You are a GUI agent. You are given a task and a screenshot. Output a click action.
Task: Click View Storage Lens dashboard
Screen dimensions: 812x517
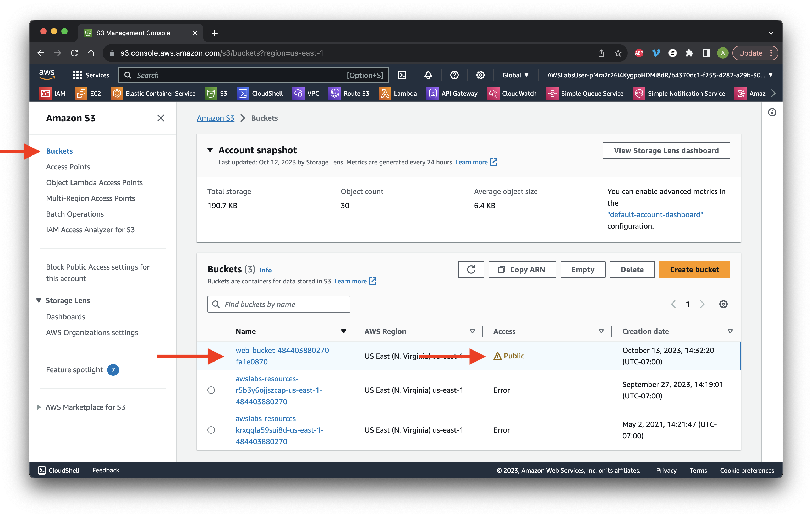click(666, 150)
